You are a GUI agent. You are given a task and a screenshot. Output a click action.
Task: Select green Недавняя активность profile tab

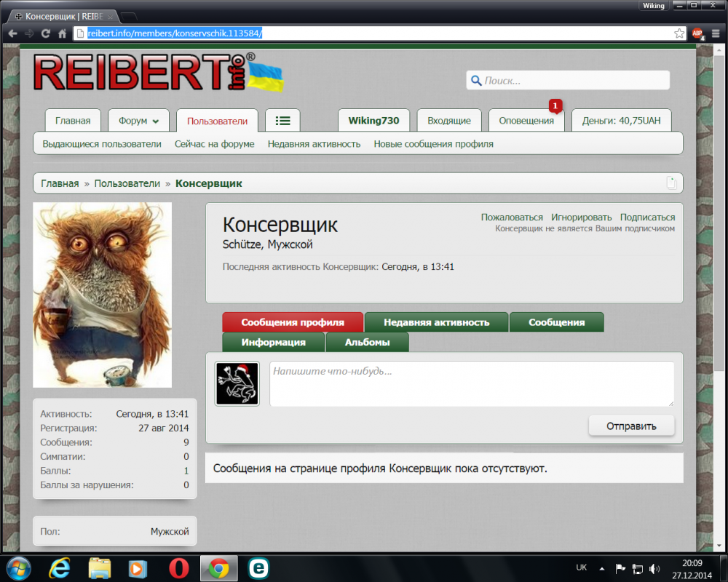tap(436, 322)
